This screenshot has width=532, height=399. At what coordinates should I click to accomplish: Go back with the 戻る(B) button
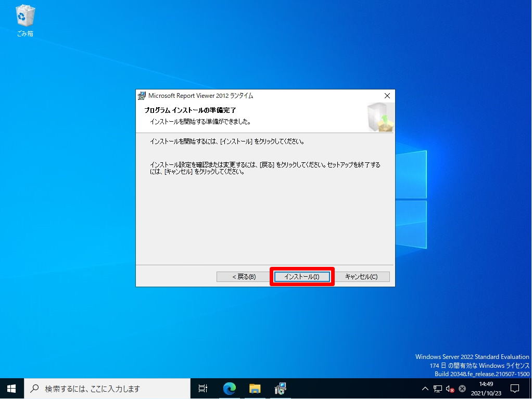244,277
